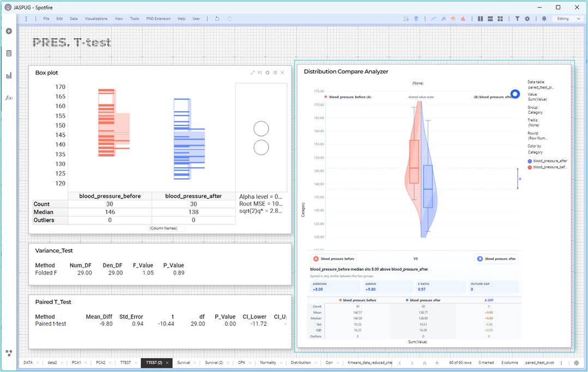This screenshot has width=588, height=372.
Task: Click the blood_pressure_after legend color swatch
Action: [x=530, y=161]
